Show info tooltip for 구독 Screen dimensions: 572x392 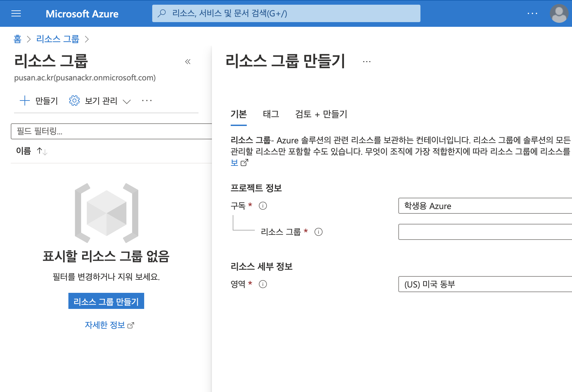click(x=263, y=206)
